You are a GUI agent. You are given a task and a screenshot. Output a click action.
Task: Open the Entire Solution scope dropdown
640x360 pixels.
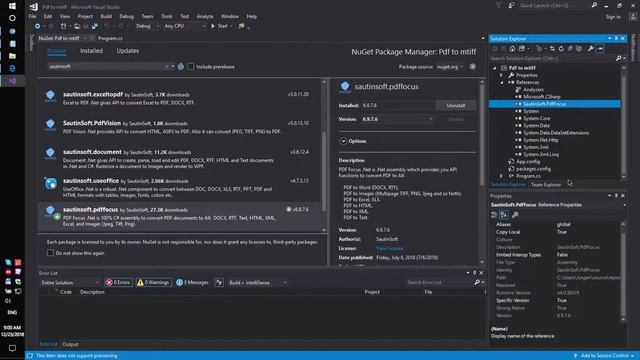(70, 282)
